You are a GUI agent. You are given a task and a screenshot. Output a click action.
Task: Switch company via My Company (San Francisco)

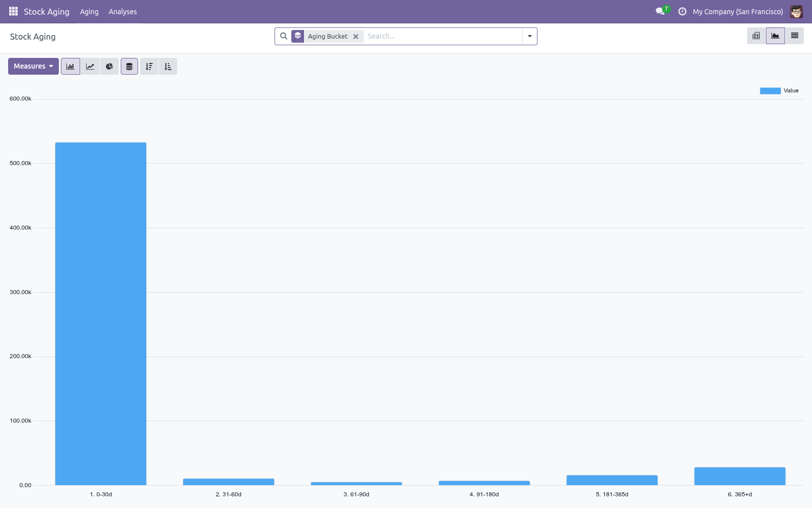(738, 11)
